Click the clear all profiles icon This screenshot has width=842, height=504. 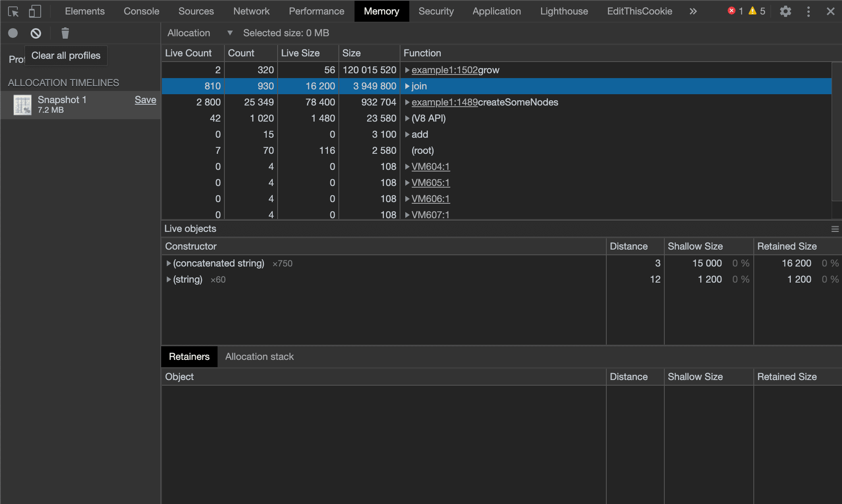[x=36, y=33]
